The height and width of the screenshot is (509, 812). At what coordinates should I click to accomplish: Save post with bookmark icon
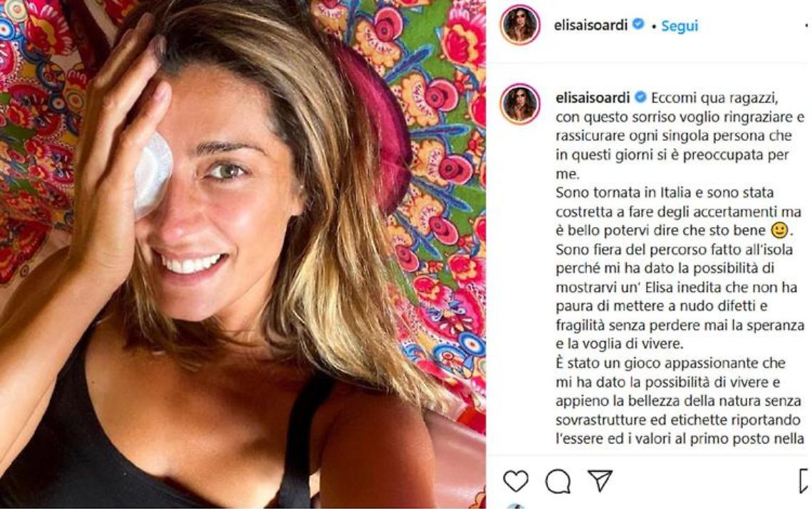tap(804, 481)
